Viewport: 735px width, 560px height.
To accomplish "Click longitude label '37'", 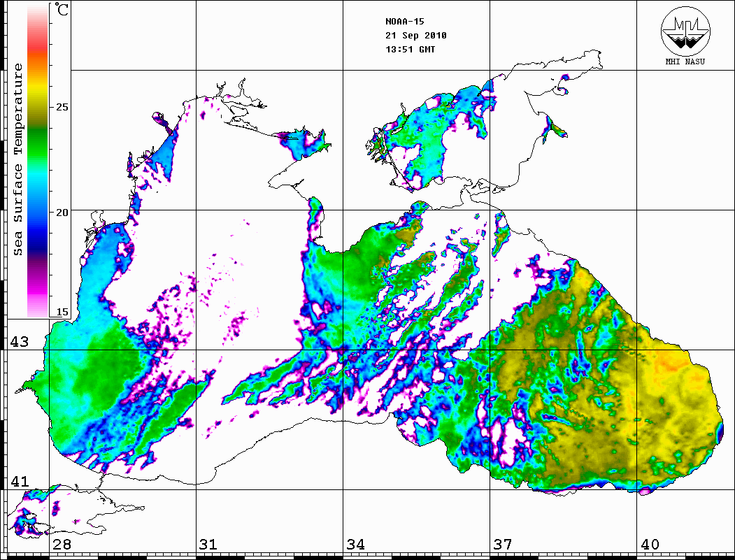I will click(503, 544).
